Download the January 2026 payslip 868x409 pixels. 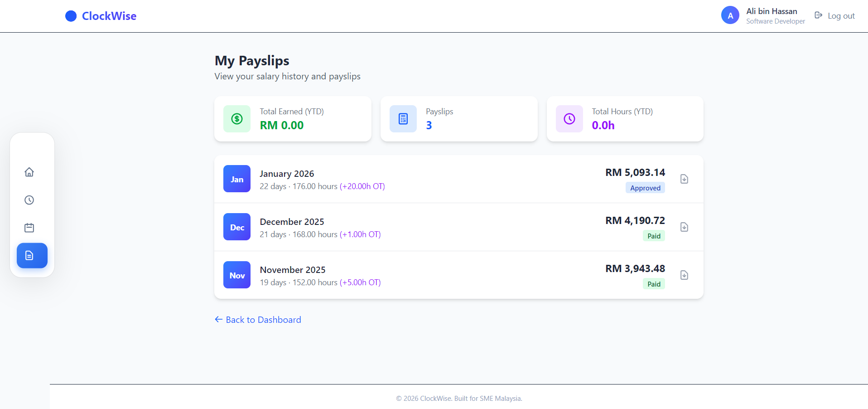pos(684,179)
